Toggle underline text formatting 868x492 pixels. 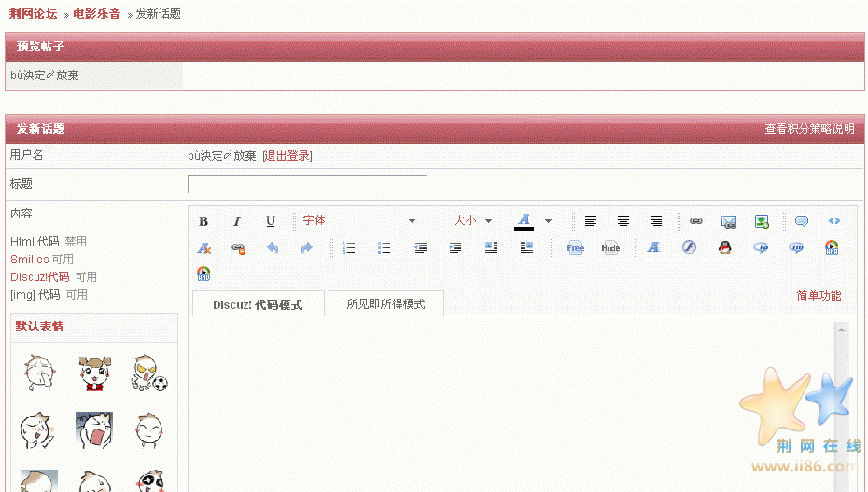click(x=271, y=221)
